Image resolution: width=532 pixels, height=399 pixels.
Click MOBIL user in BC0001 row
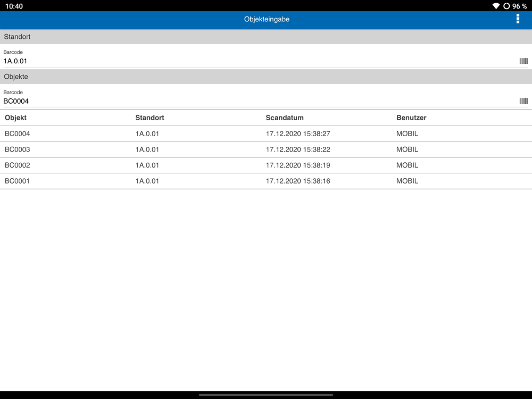[407, 181]
